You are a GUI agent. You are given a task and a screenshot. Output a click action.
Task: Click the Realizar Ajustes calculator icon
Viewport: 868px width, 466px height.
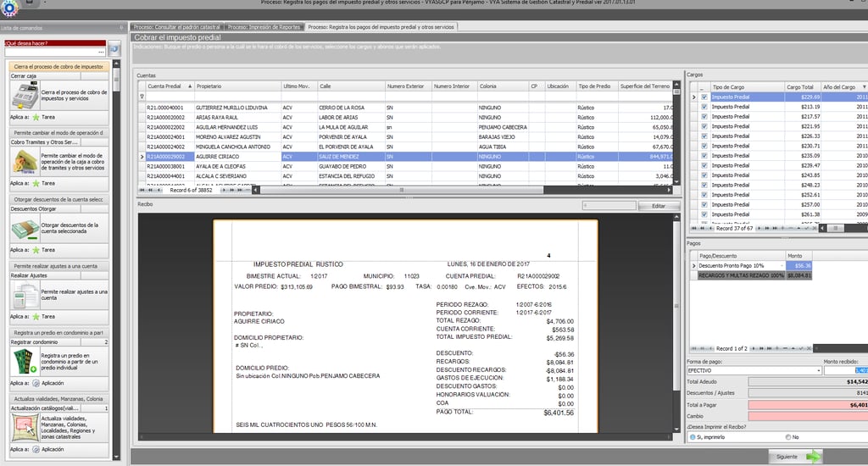click(24, 295)
